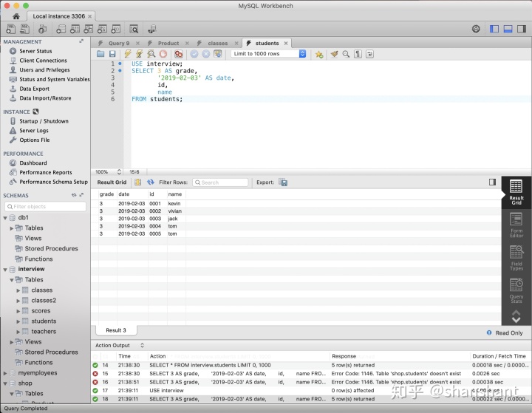Commit the transaction icon
The image size is (532, 413).
[x=194, y=54]
